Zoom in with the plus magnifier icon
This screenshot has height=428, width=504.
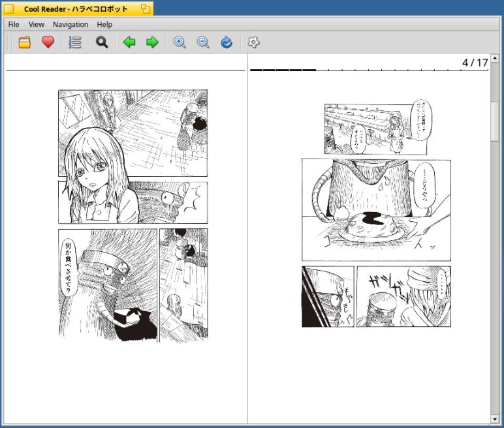point(180,42)
